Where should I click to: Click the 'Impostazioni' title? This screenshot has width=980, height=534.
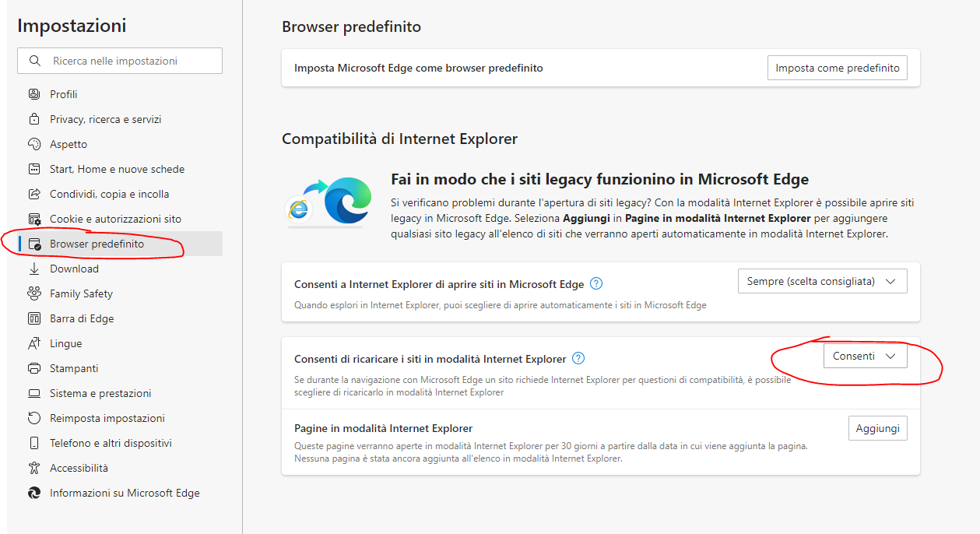coord(72,26)
